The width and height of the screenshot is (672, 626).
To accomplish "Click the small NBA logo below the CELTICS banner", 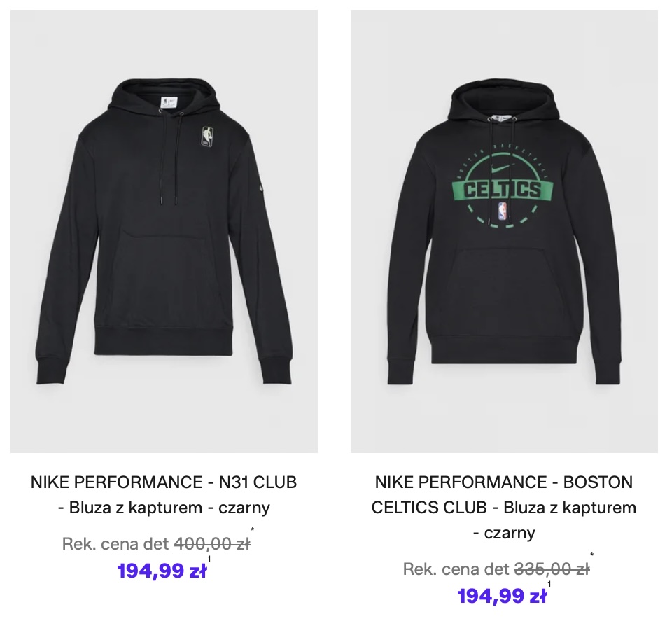I will tap(502, 211).
